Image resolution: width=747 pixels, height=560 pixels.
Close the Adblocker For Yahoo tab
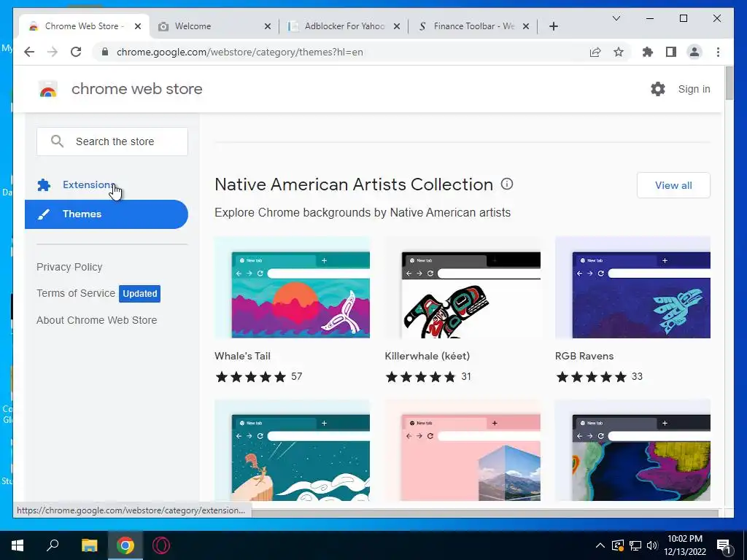coord(396,26)
